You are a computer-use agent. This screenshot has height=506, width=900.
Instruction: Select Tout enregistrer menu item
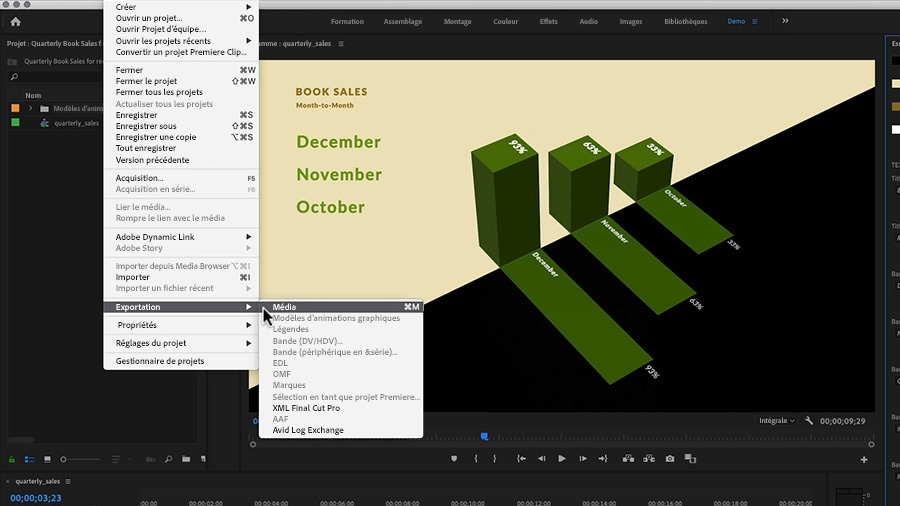click(x=181, y=148)
